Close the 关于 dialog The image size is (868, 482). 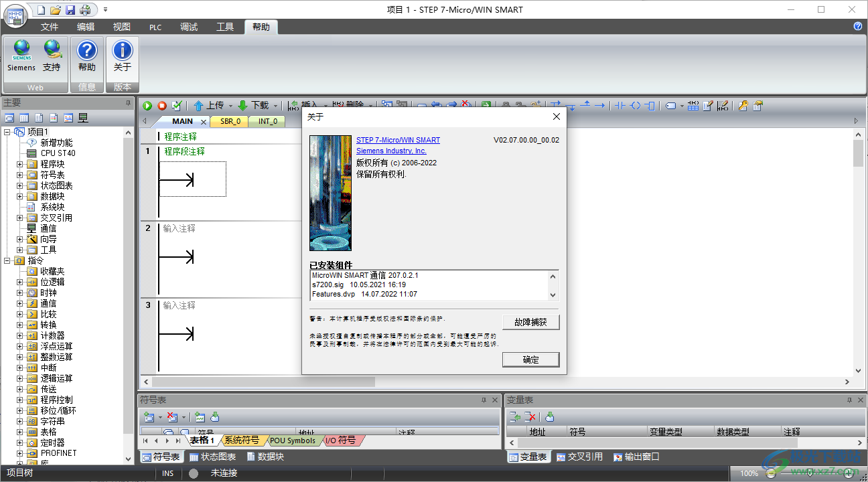click(556, 116)
